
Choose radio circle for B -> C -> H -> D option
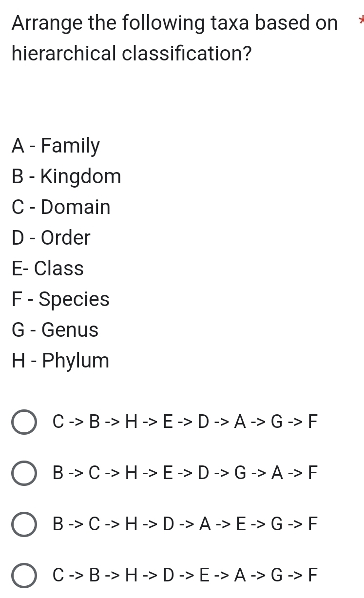tap(24, 525)
